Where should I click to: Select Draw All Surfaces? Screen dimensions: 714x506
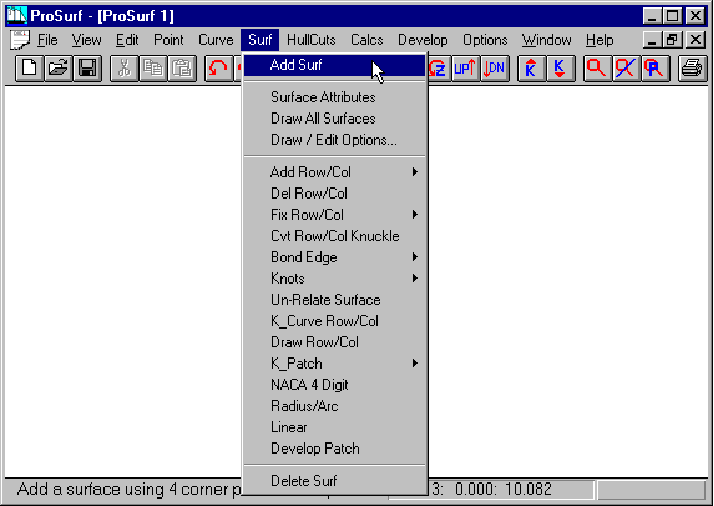pyautogui.click(x=335, y=118)
